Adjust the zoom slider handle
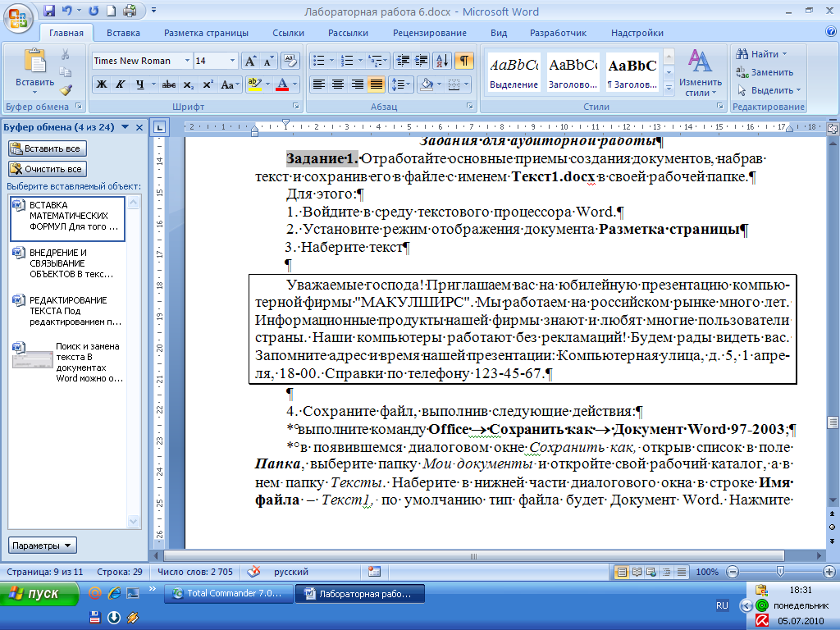This screenshot has width=840, height=630. pos(780,572)
